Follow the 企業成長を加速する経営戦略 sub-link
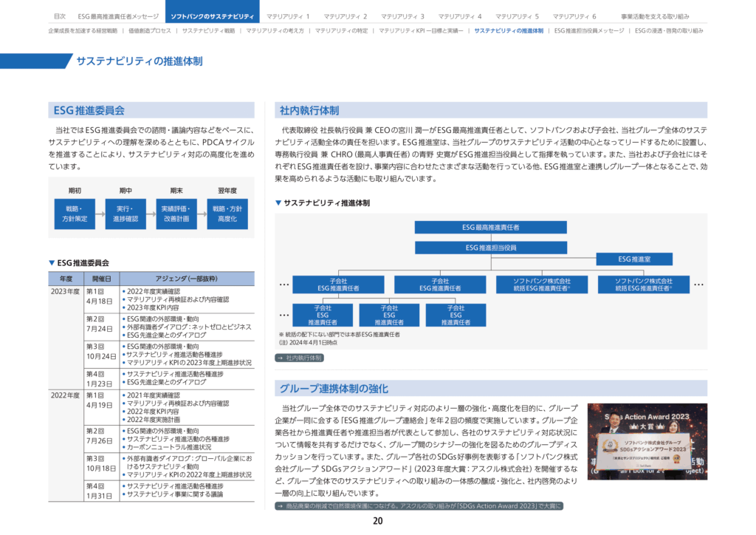Image resolution: width=756 pixels, height=535 pixels. (x=83, y=31)
